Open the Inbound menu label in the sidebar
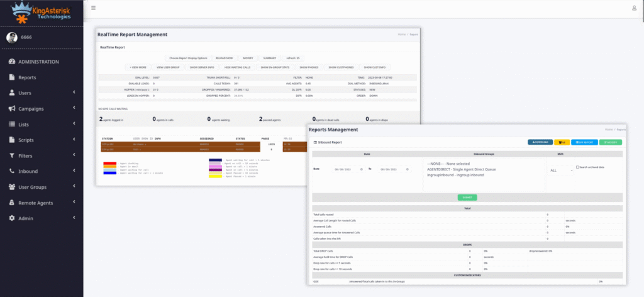 pyautogui.click(x=28, y=171)
